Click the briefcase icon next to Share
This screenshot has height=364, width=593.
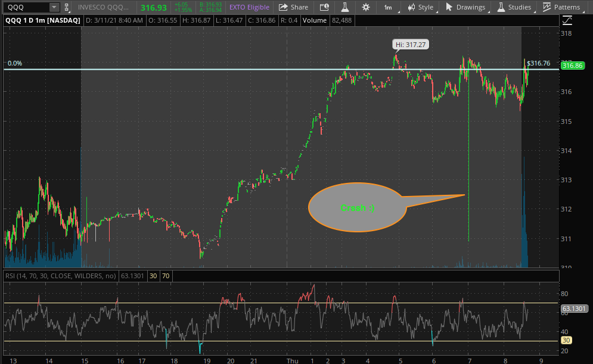click(324, 7)
